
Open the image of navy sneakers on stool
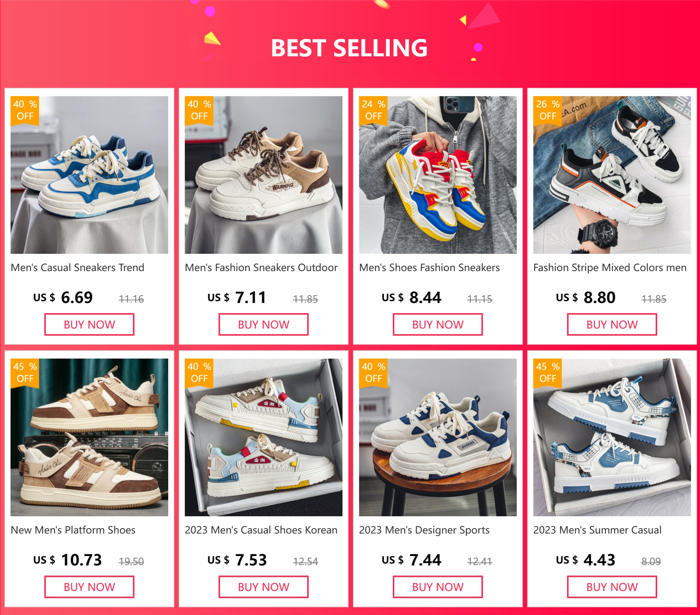tap(438, 437)
